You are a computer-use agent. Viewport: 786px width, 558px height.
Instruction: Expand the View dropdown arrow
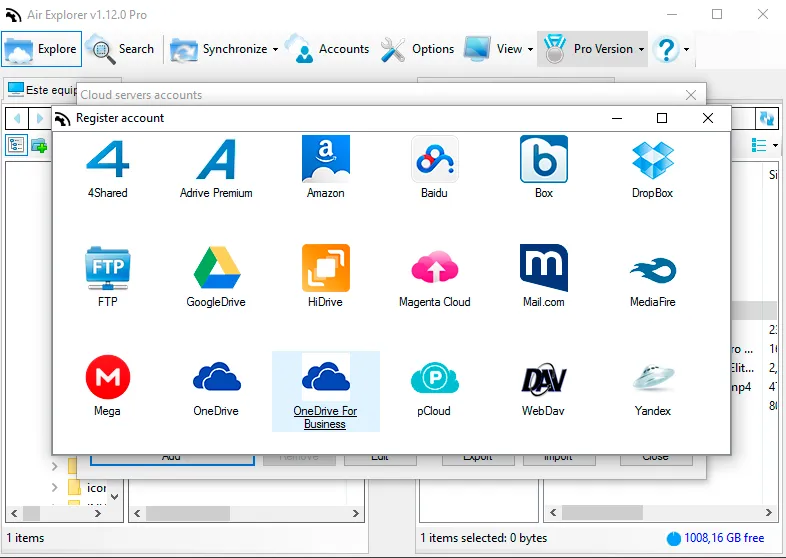point(530,49)
